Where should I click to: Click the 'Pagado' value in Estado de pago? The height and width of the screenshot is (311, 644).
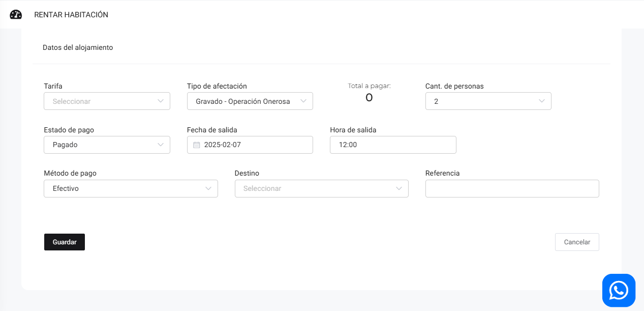[65, 145]
